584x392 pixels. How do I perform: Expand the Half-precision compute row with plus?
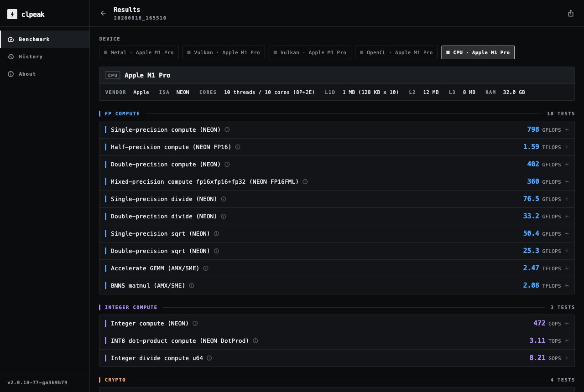(567, 147)
